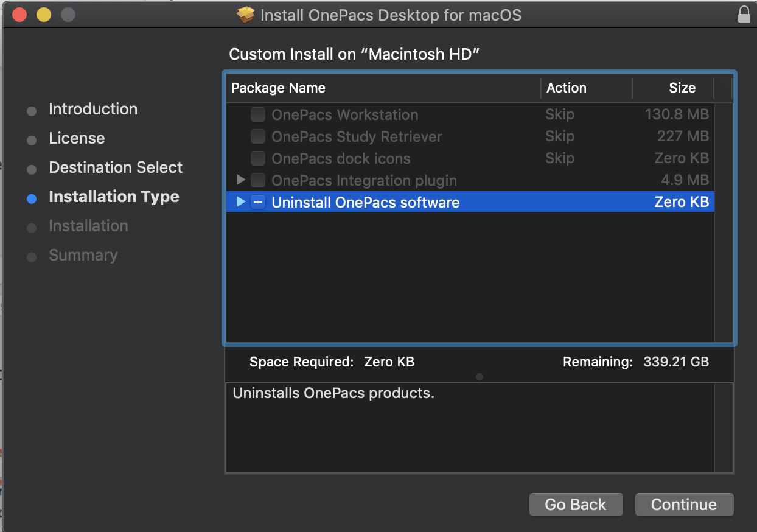The image size is (757, 532).
Task: Click the Destination Select step in sidebar
Action: (116, 167)
